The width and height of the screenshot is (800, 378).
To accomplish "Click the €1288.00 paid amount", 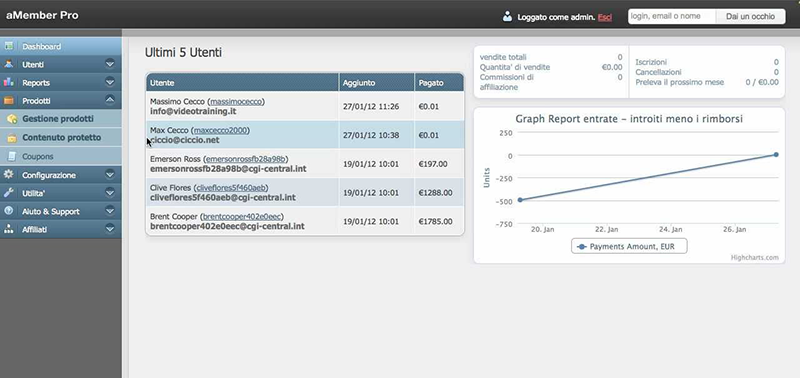I will pos(435,193).
